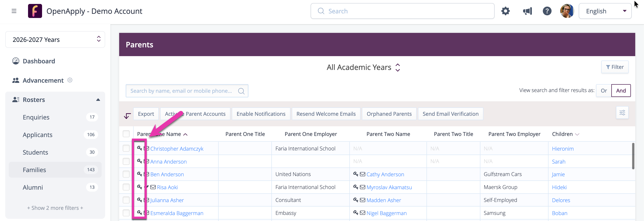The width and height of the screenshot is (644, 221).
Task: Check the Julianna Asher row checkbox
Action: click(x=126, y=200)
